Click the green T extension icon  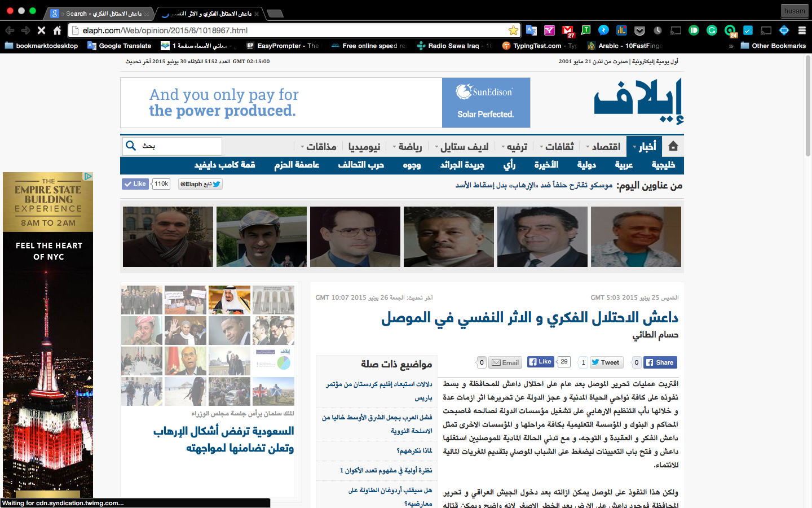(x=586, y=30)
